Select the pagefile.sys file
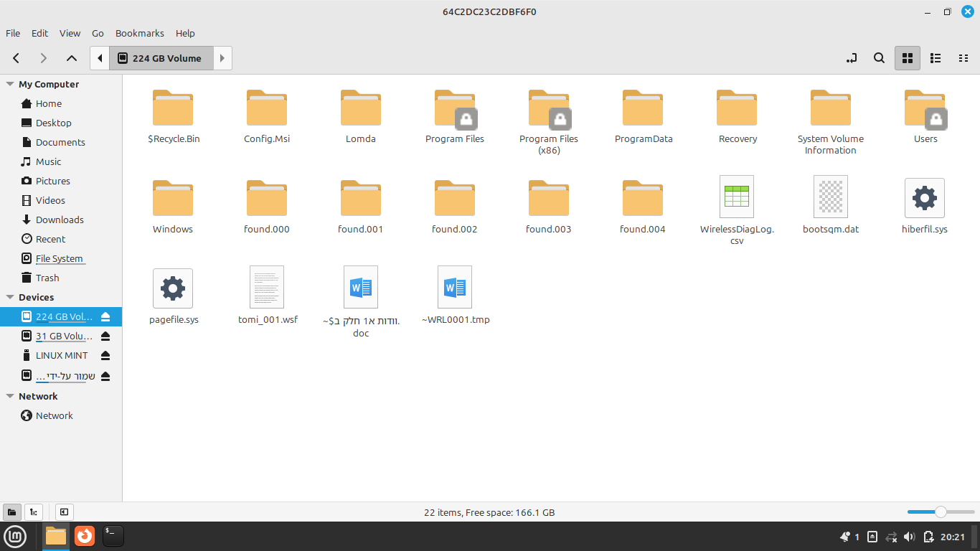 pos(173,296)
